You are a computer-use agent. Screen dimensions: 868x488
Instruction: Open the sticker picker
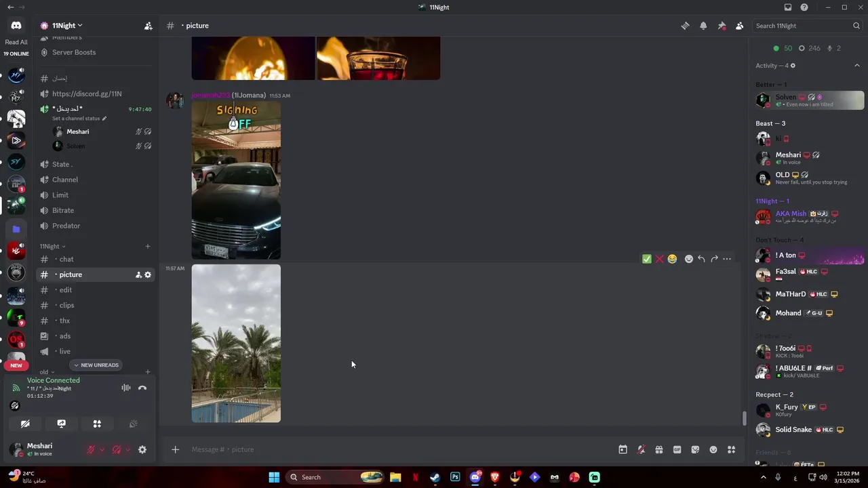[695, 449]
